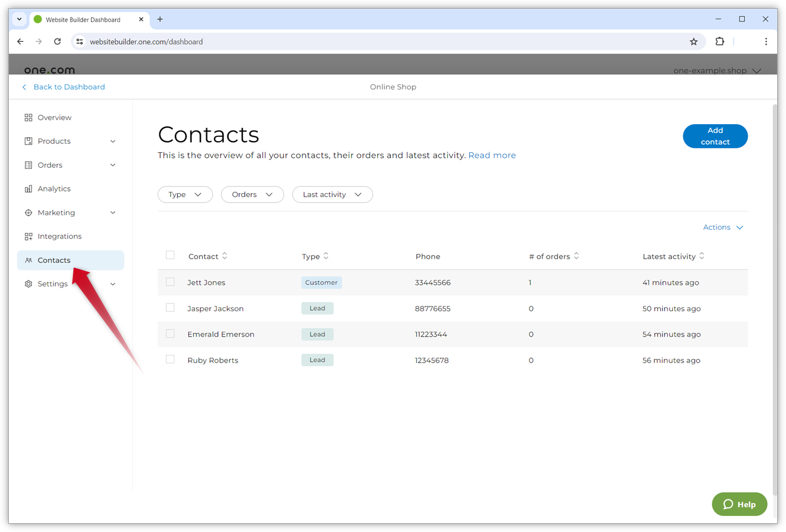Click the browser forward arrow
Screen dimensions: 786x532
[x=39, y=41]
